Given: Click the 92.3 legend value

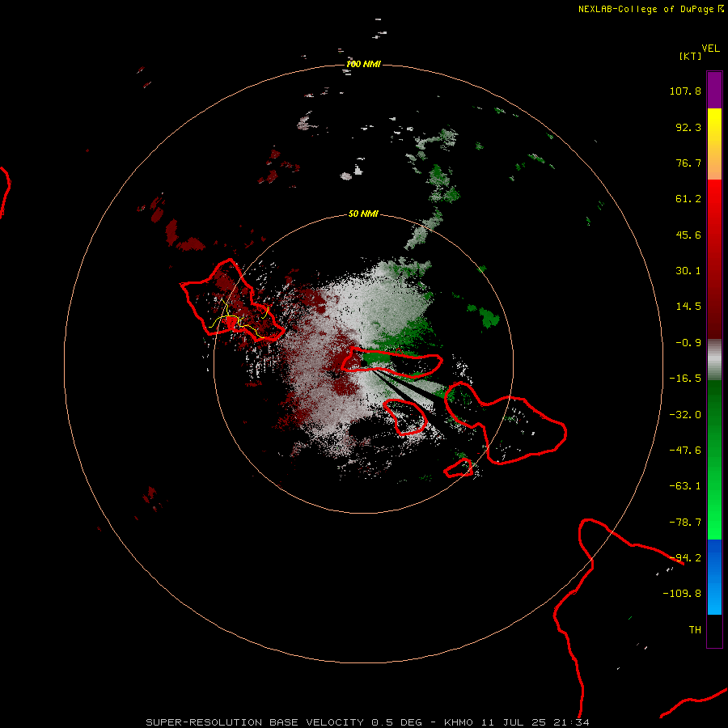Looking at the screenshot, I should [688, 127].
